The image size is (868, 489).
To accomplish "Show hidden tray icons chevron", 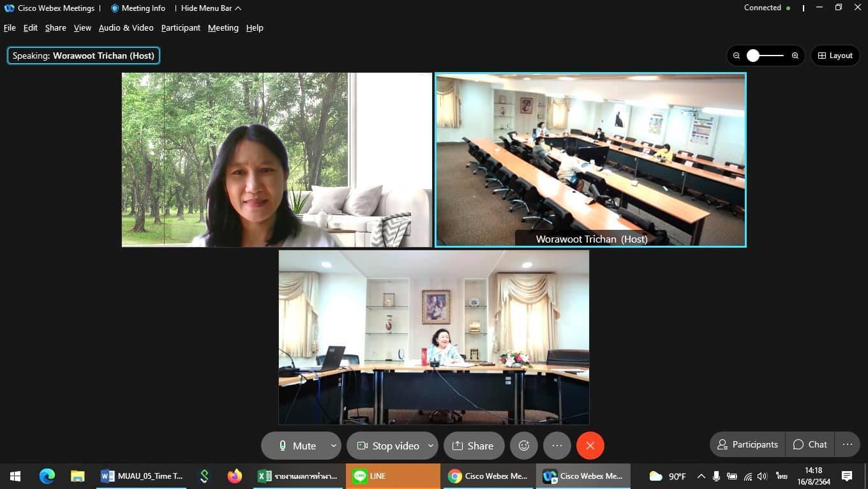I will coord(701,476).
